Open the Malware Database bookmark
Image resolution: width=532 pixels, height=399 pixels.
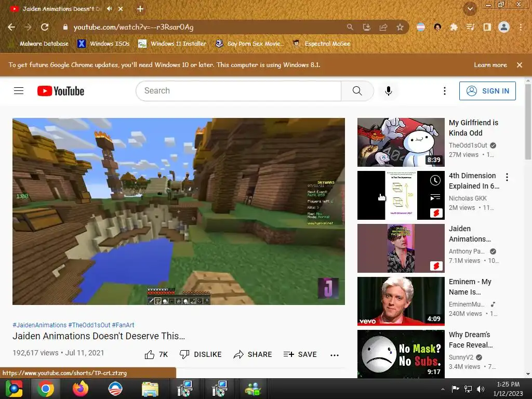click(40, 44)
